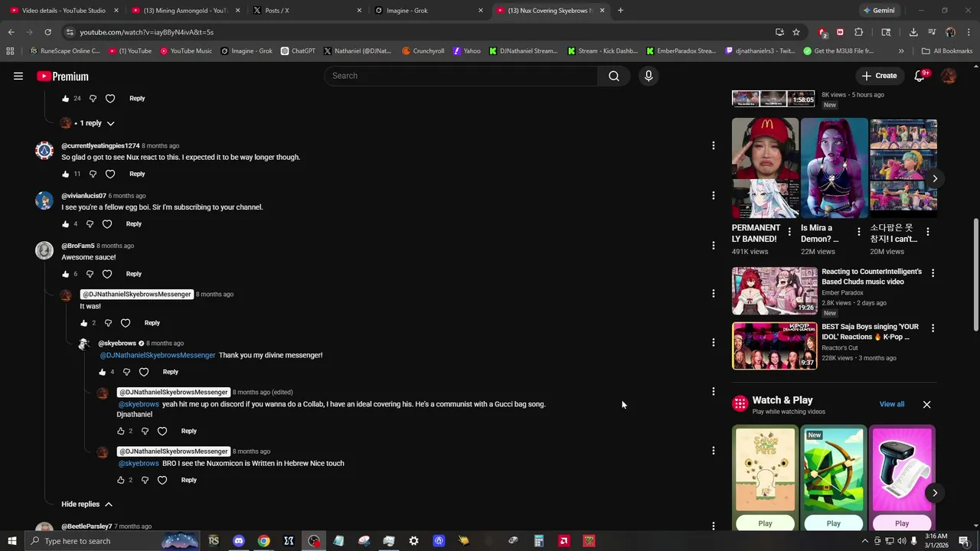This screenshot has height=551, width=980.
Task: Open Chrome extensions puzzle icon
Action: coord(858,32)
